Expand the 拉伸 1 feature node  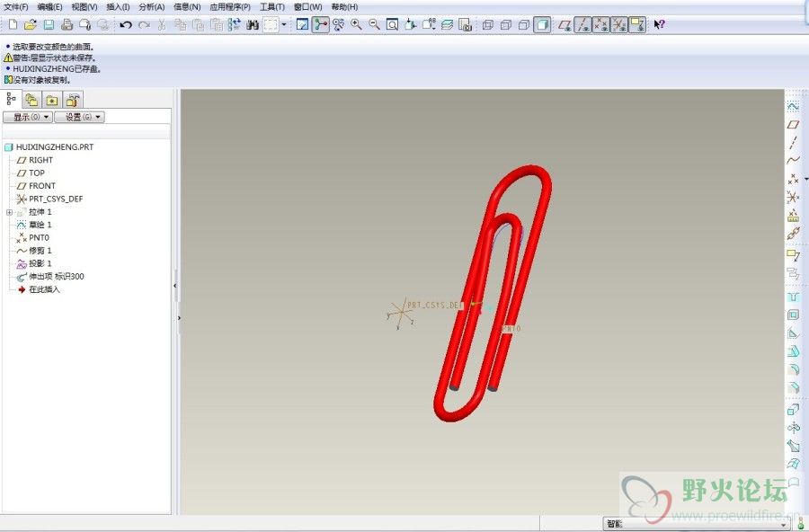[9, 212]
